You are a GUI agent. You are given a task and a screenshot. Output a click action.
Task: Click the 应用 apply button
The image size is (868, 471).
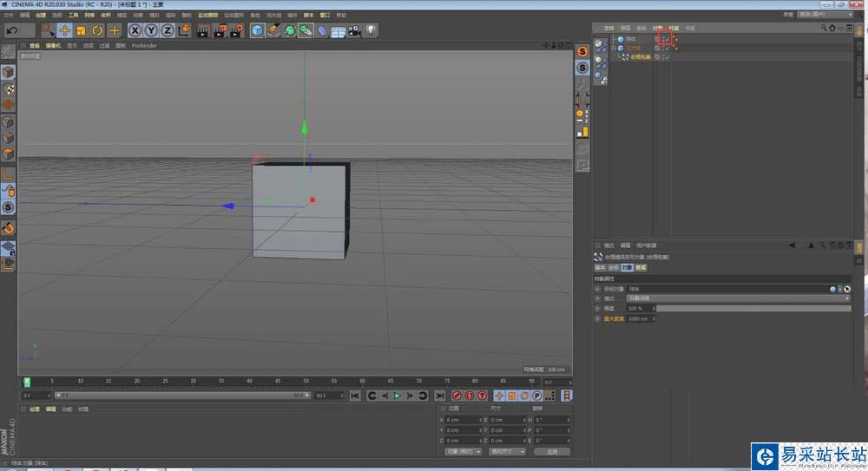pyautogui.click(x=552, y=451)
